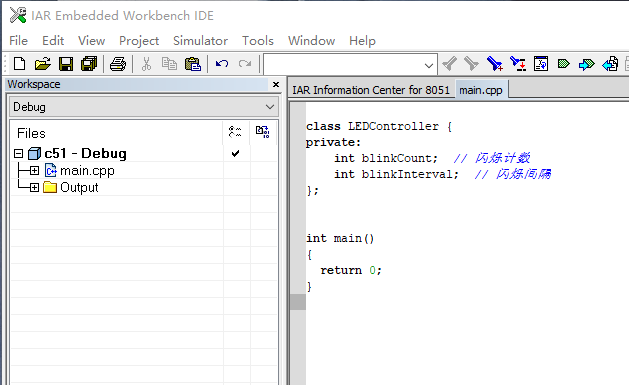The image size is (629, 385).
Task: Open the Window menu
Action: 311,41
